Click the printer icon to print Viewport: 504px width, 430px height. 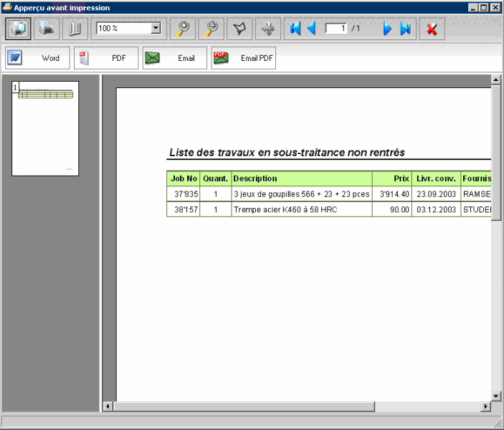click(x=47, y=29)
